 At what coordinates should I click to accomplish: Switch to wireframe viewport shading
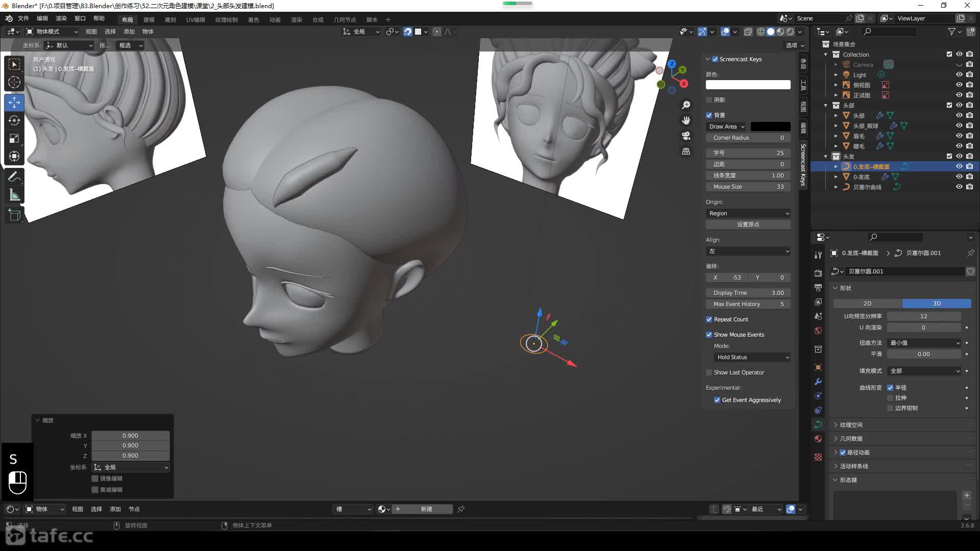(x=761, y=32)
